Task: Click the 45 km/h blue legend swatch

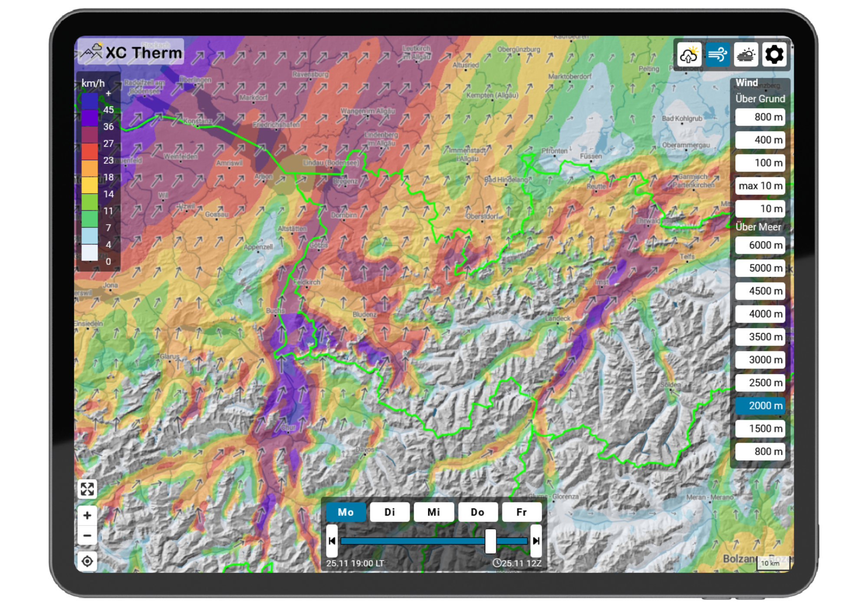Action: 90,102
